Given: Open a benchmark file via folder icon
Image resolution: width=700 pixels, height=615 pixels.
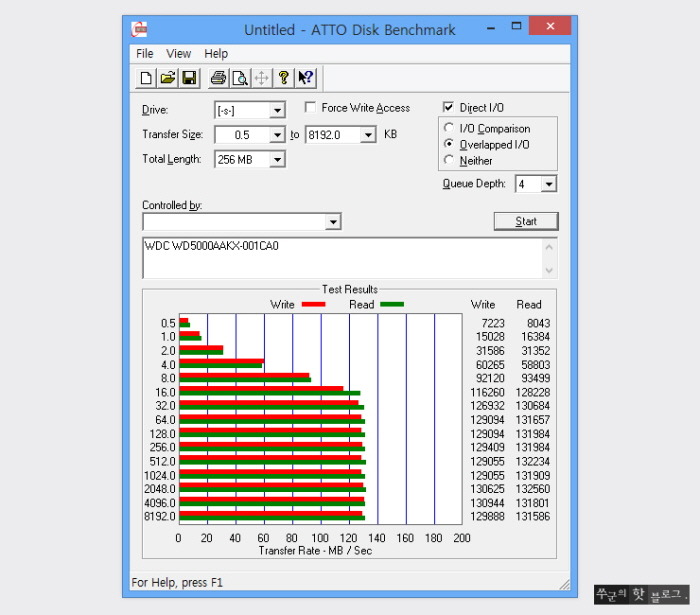Looking at the screenshot, I should click(168, 78).
